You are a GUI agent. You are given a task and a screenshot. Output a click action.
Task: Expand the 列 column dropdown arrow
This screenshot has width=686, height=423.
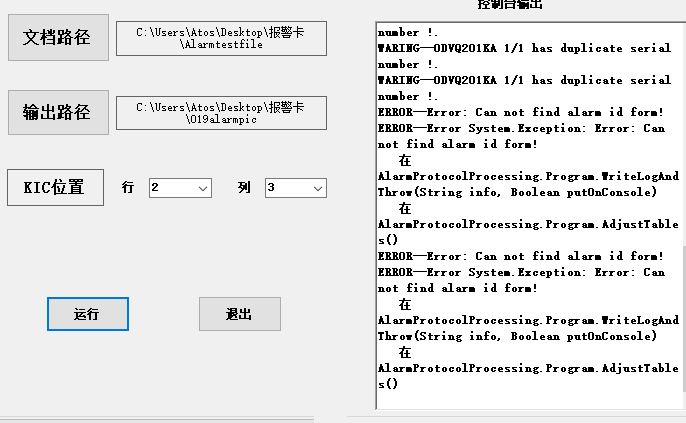pyautogui.click(x=318, y=188)
